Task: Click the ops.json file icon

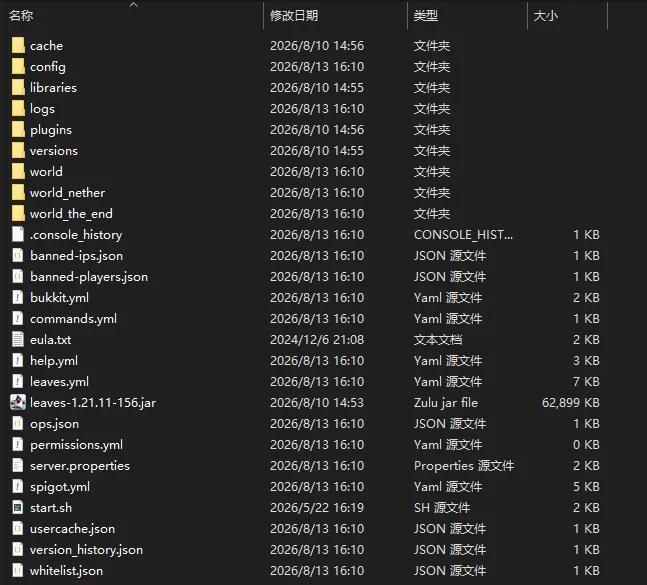Action: pos(18,424)
